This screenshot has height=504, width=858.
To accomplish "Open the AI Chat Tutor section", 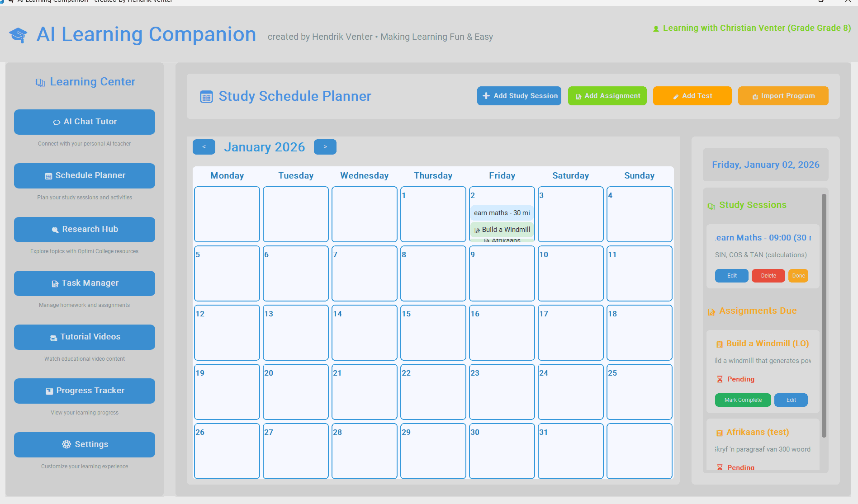I will [x=85, y=122].
